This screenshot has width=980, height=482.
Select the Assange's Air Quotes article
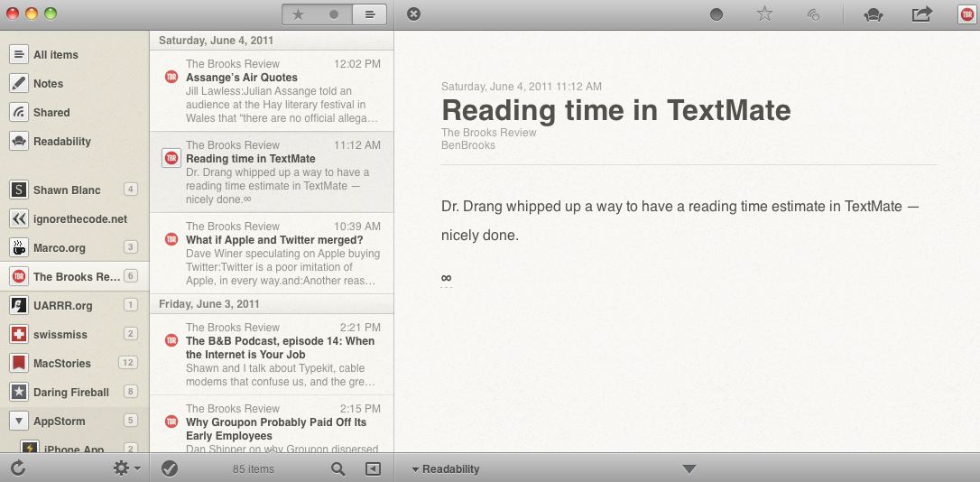tap(241, 78)
